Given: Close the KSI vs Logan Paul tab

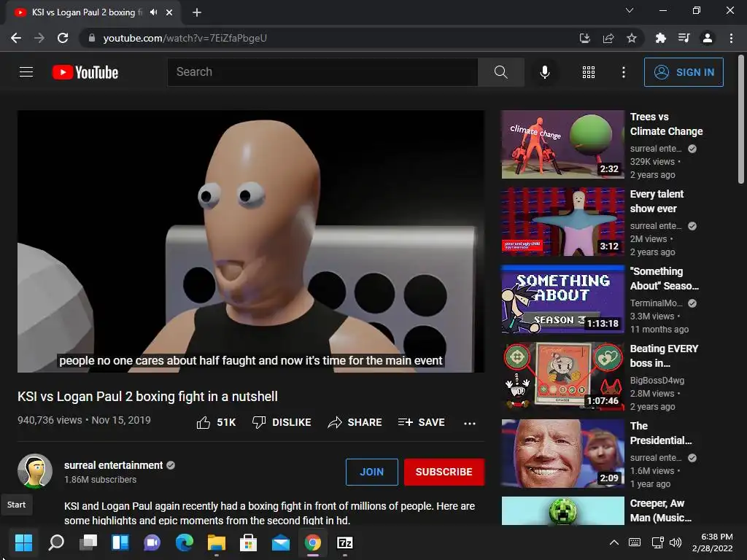Looking at the screenshot, I should (x=169, y=12).
